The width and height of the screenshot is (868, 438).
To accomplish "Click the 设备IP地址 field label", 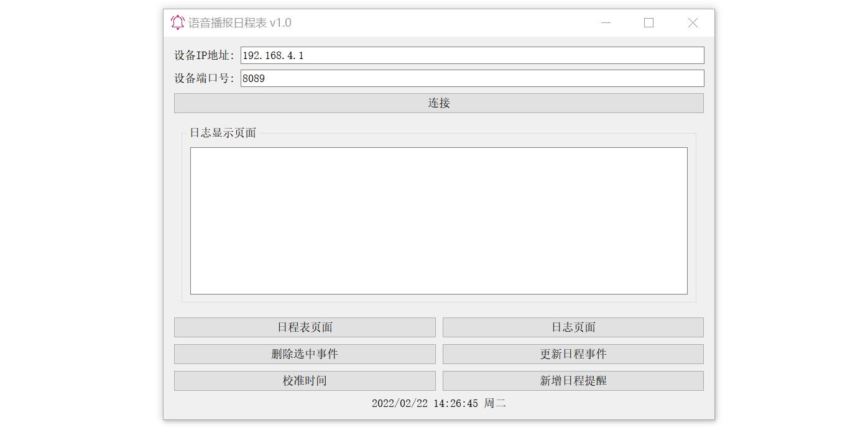I will 204,55.
